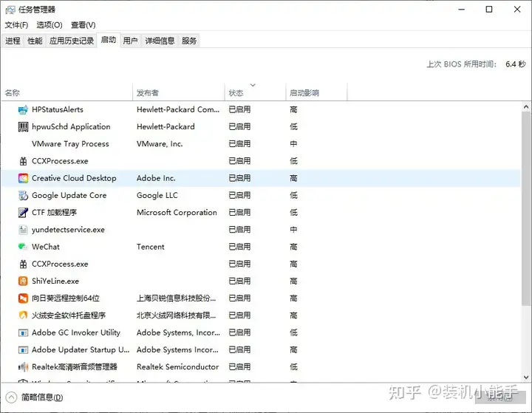Select the hpwuSchd Application name text
The image size is (532, 413).
pos(71,127)
